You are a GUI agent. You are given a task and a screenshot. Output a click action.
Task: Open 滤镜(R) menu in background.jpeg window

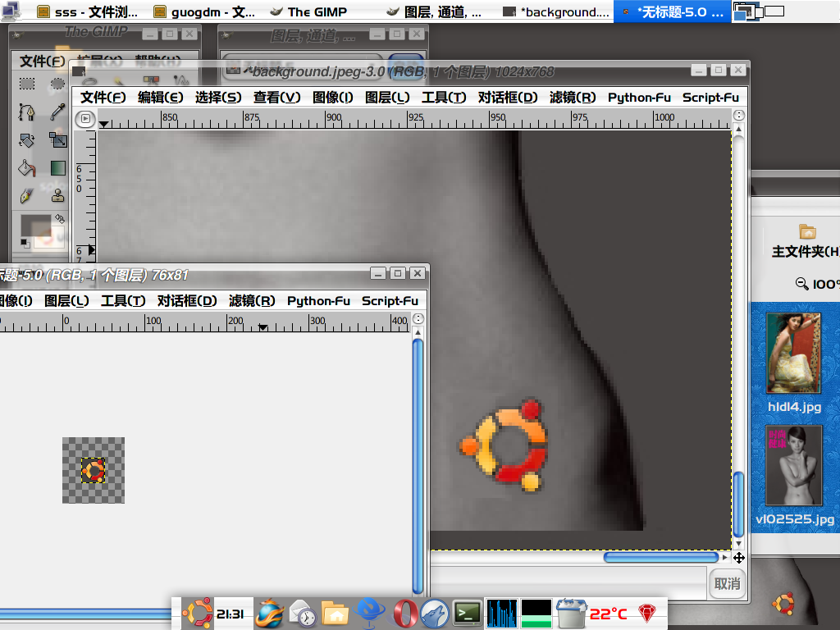[x=573, y=98]
